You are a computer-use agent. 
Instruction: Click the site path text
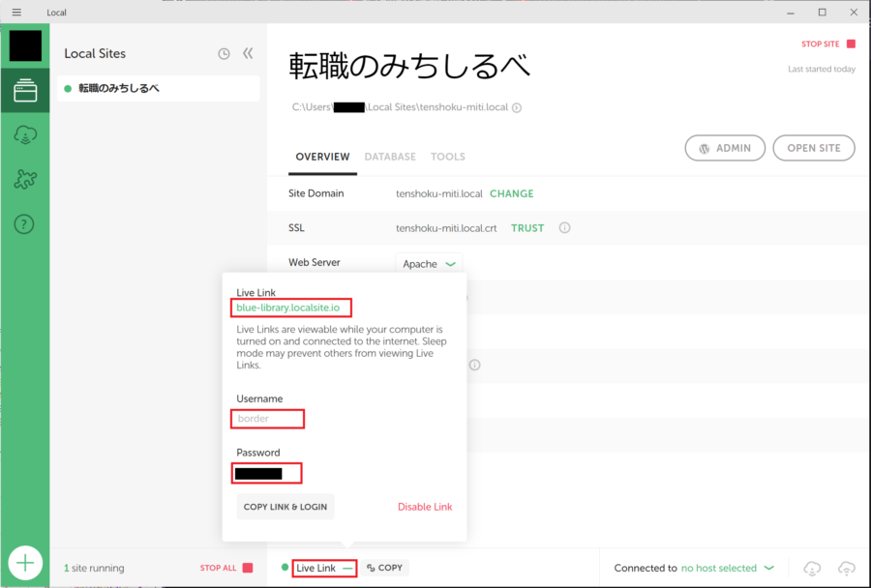[400, 107]
